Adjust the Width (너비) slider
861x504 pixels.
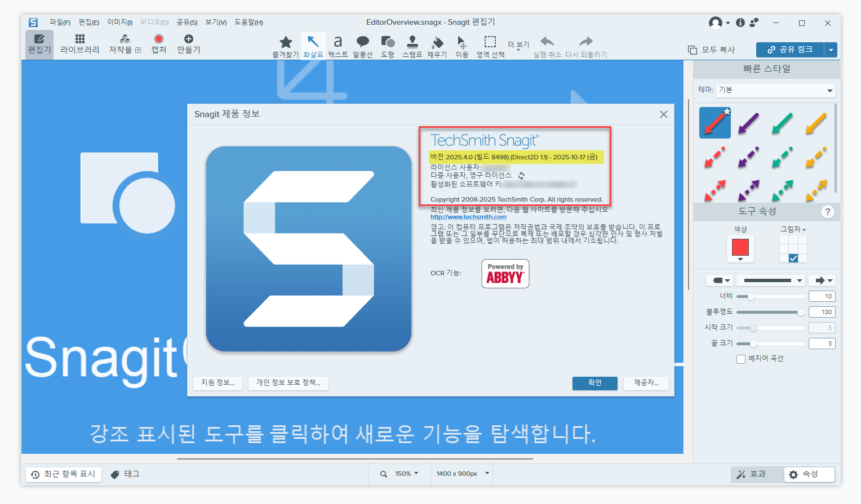(770, 296)
